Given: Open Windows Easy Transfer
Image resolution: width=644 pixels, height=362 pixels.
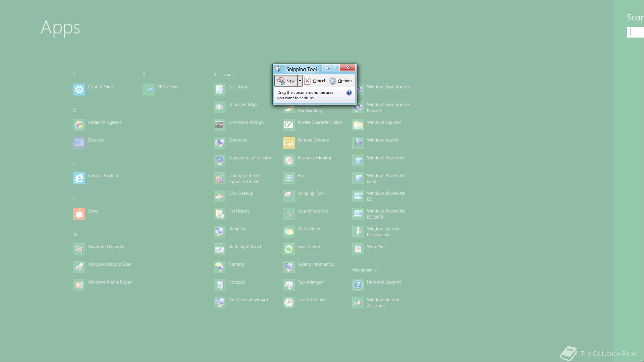Looking at the screenshot, I should point(388,87).
